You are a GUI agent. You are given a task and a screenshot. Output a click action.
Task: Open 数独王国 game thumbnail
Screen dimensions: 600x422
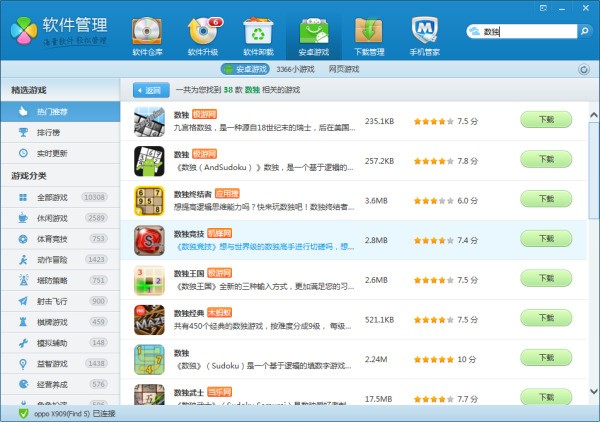tap(149, 280)
